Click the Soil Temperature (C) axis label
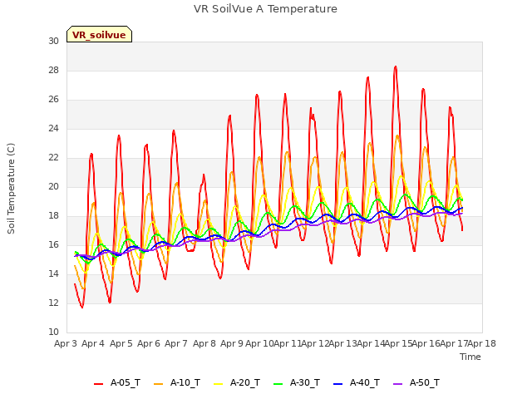 tap(11, 189)
